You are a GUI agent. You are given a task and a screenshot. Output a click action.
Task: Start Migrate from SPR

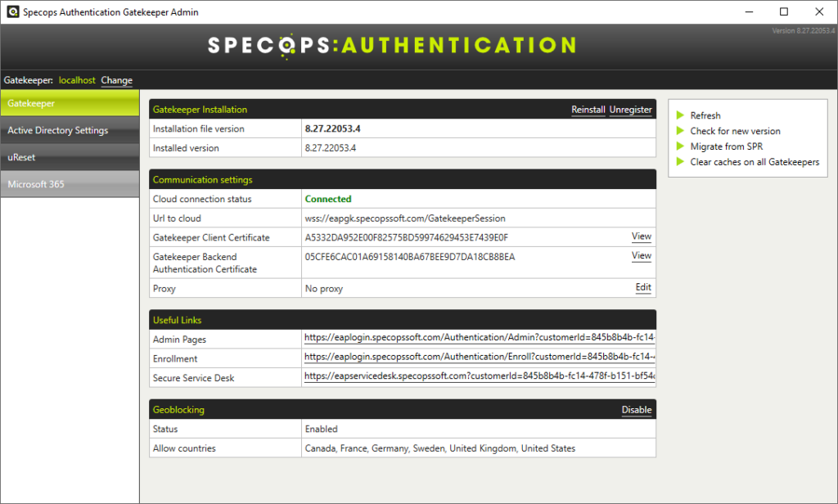pyautogui.click(x=727, y=146)
